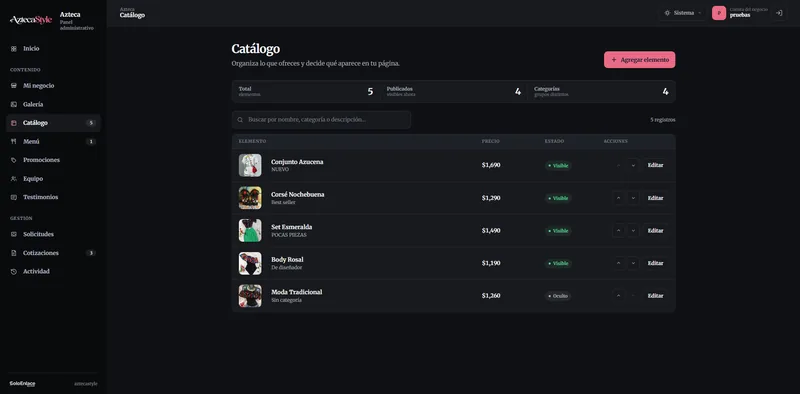Click the catalog search field
This screenshot has height=394, width=800.
pyautogui.click(x=321, y=120)
